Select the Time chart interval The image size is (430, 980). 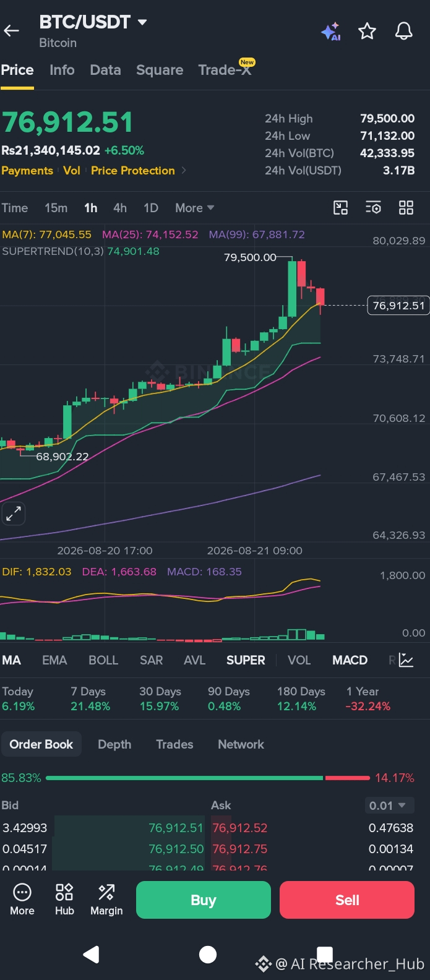(15, 208)
